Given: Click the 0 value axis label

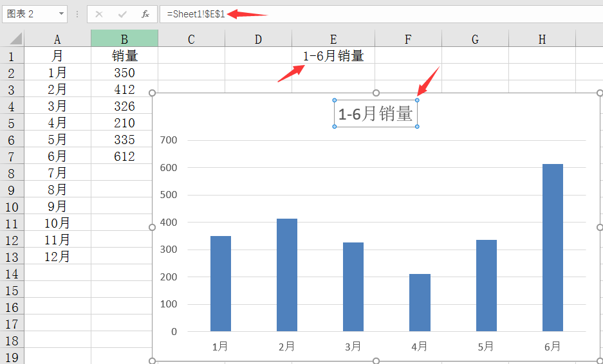Looking at the screenshot, I should tap(174, 331).
